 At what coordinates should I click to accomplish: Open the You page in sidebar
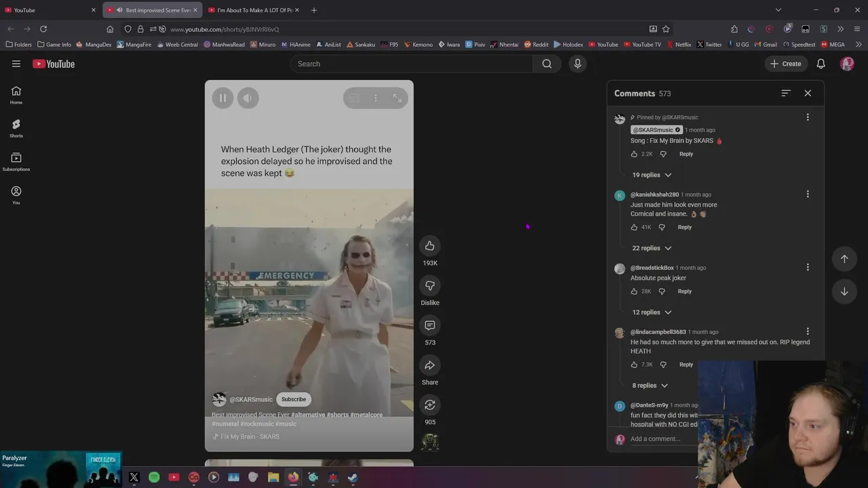pos(16,195)
